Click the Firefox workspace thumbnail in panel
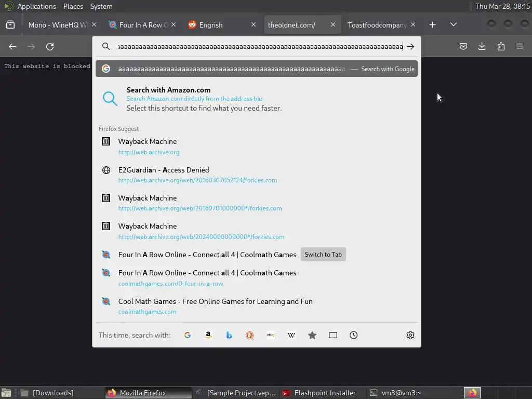 pos(472,393)
